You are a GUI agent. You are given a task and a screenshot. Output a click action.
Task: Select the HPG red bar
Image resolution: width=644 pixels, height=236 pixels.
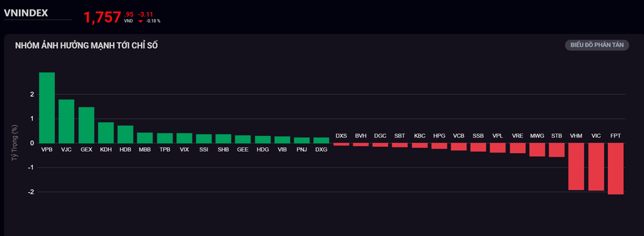(x=439, y=146)
